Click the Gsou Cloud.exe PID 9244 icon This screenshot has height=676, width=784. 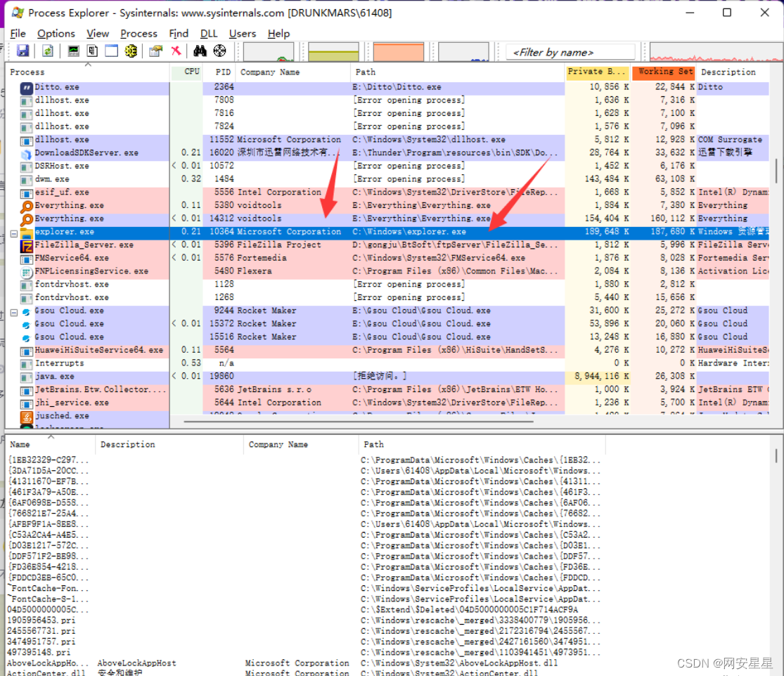[27, 312]
